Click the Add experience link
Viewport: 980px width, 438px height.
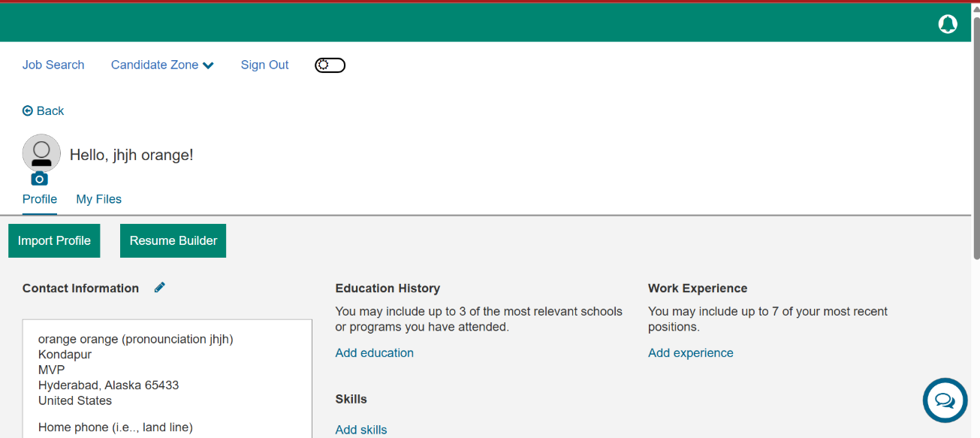pos(690,353)
